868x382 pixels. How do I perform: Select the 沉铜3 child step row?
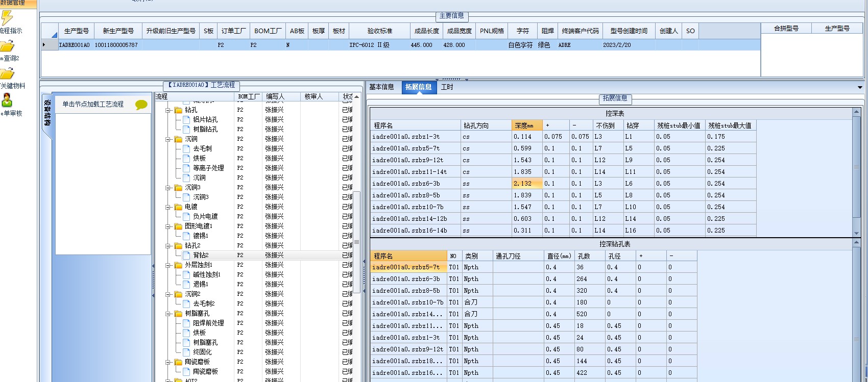point(201,197)
